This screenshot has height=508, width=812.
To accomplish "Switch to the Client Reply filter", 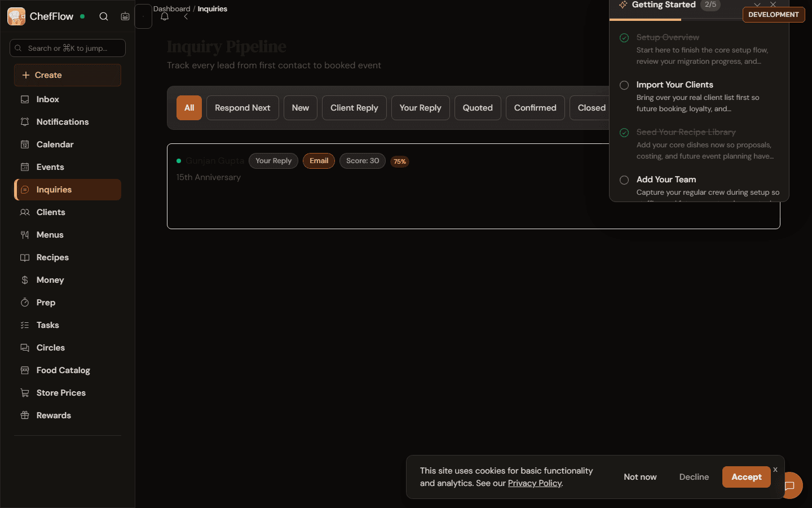I will 354,108.
